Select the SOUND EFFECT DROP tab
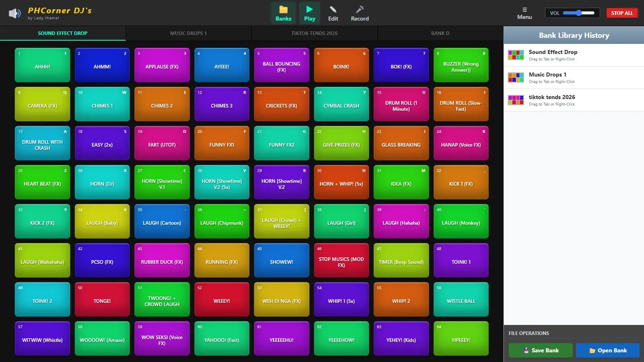Image resolution: width=644 pixels, height=362 pixels. [x=63, y=33]
